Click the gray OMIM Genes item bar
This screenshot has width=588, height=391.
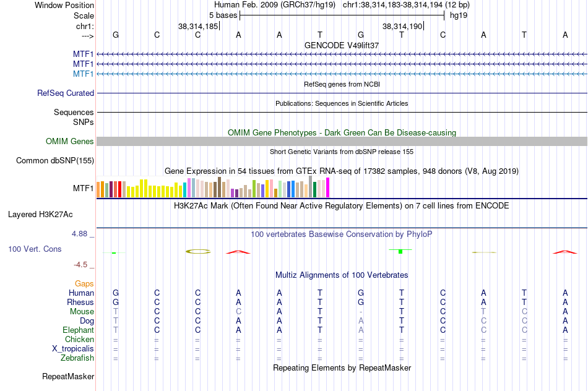[x=342, y=141]
